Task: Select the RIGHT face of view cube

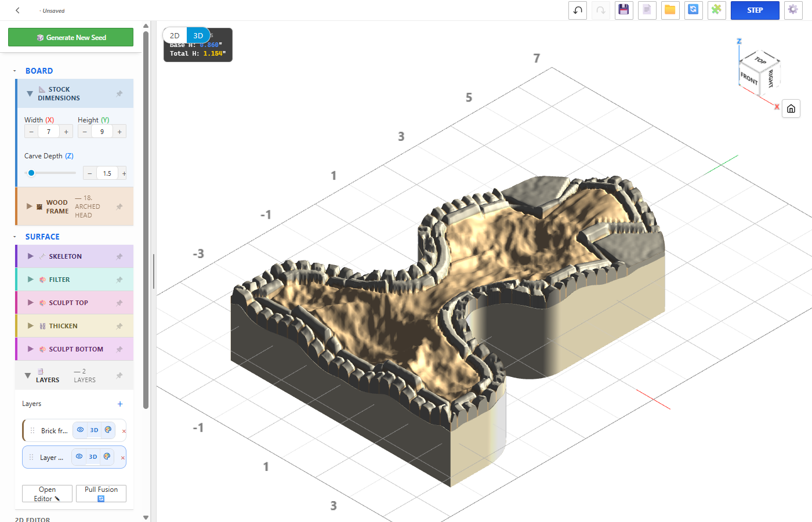Action: point(770,78)
